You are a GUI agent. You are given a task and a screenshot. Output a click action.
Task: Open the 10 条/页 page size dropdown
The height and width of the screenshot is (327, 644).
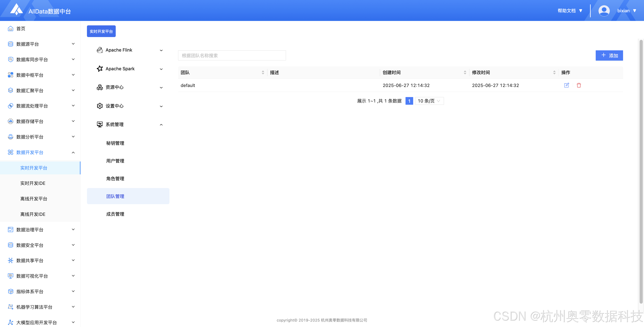429,101
